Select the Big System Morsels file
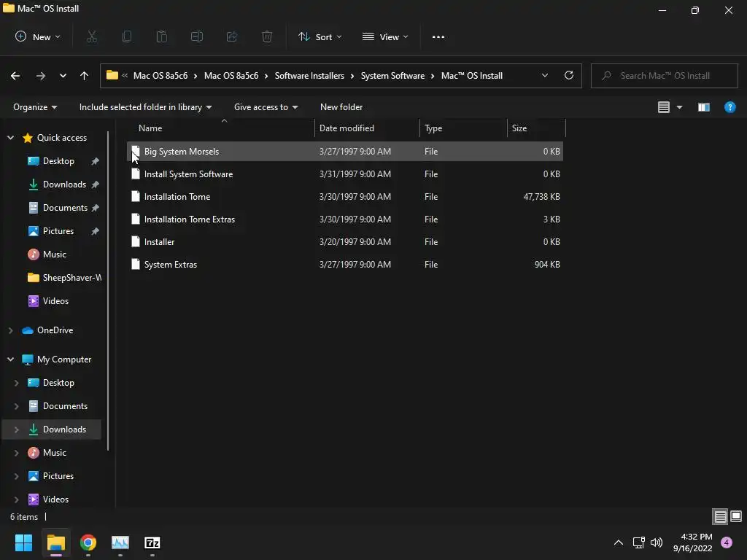 click(x=345, y=152)
